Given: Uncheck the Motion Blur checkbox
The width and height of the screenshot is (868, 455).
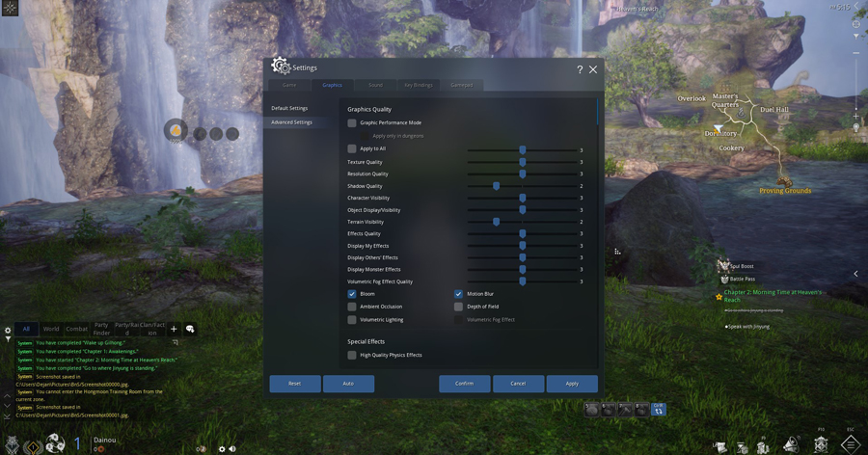Looking at the screenshot, I should [458, 294].
